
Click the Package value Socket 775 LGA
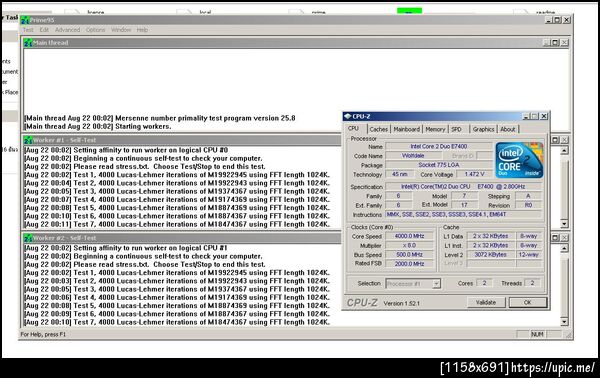coord(439,165)
